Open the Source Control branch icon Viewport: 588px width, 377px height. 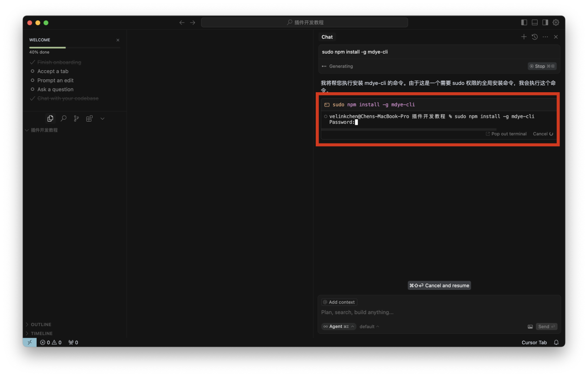[x=76, y=118]
